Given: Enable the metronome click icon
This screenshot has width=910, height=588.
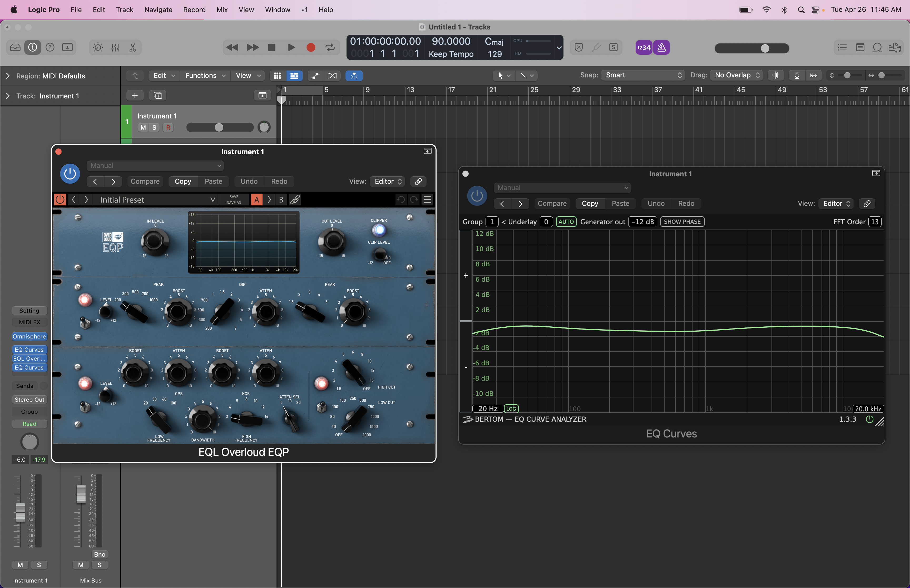Looking at the screenshot, I should click(661, 47).
